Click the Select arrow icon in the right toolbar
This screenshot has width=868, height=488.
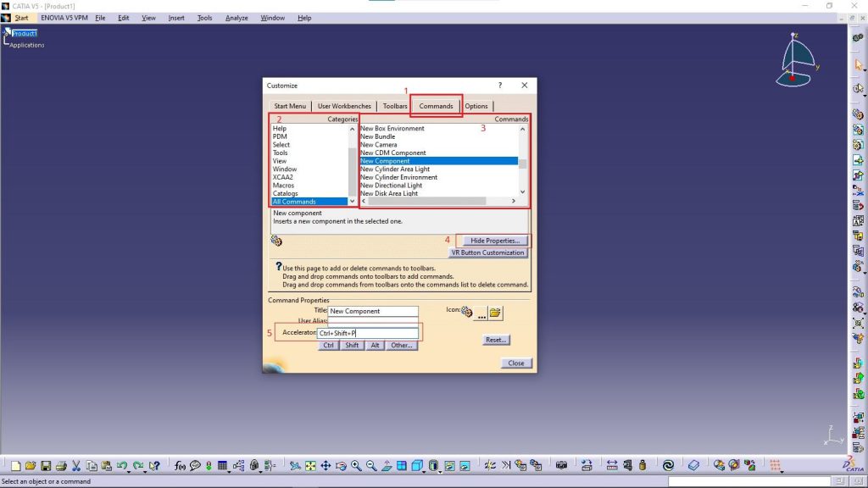click(858, 64)
